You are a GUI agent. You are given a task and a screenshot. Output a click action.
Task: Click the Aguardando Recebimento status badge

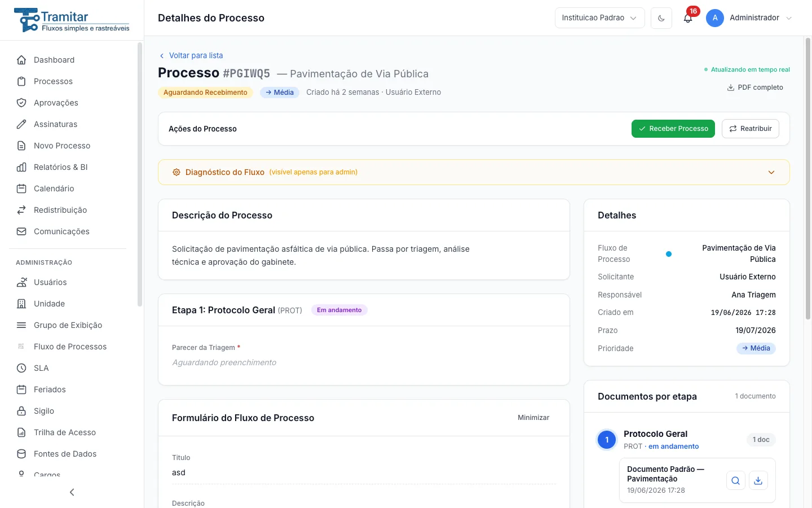coord(205,93)
